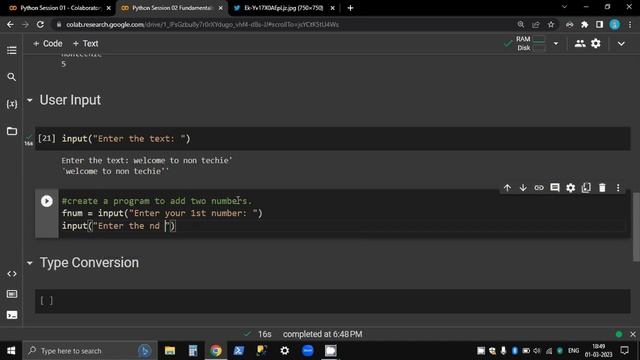Switch to Python Session 02 Fundamentals tab
Screen dimensions: 640x360
[x=172, y=8]
